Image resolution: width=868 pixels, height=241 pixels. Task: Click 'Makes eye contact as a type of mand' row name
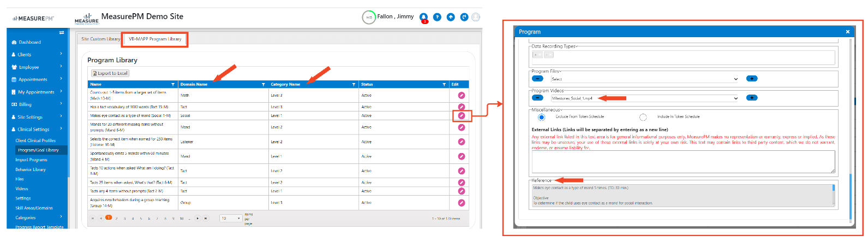point(130,116)
